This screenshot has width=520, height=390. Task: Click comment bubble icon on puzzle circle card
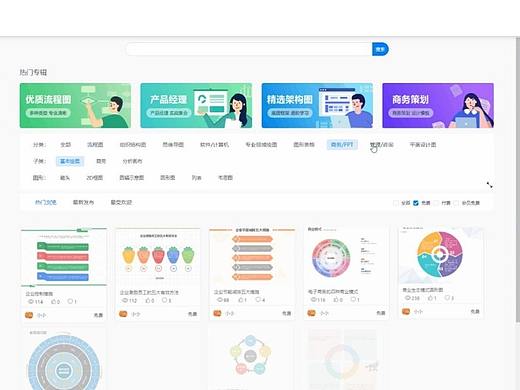[447, 297]
